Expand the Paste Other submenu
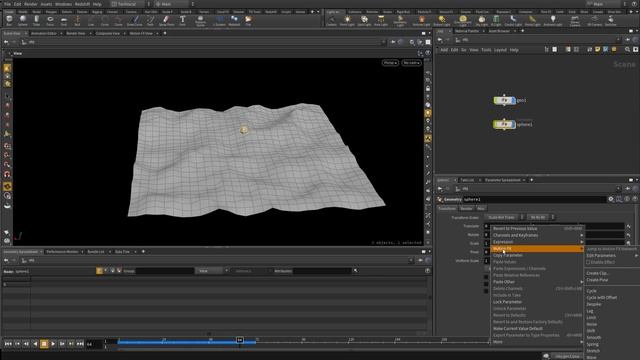640x360 pixels. coord(537,282)
